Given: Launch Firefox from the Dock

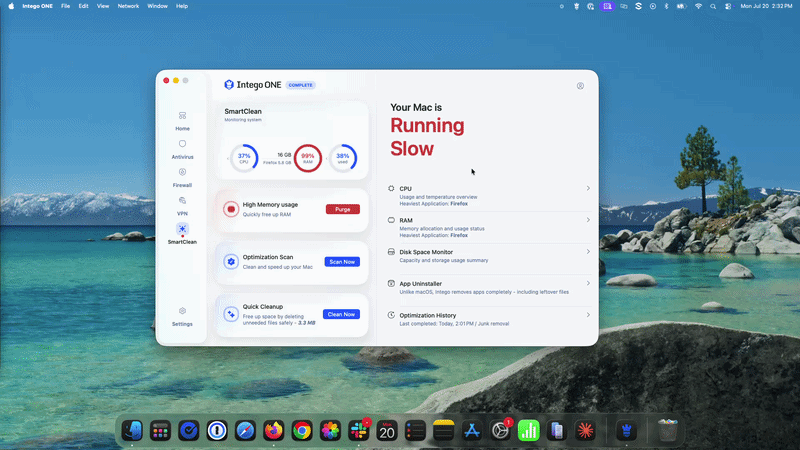Looking at the screenshot, I should pyautogui.click(x=273, y=431).
